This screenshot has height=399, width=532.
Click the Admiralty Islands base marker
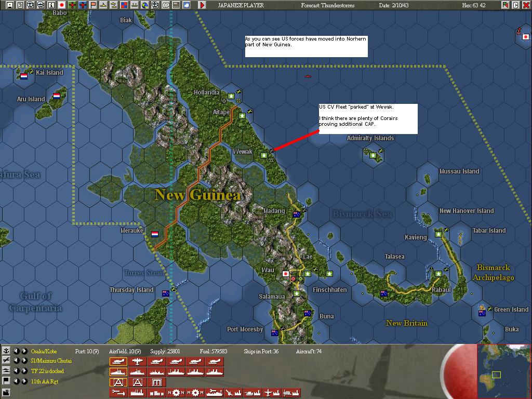coord(373,155)
